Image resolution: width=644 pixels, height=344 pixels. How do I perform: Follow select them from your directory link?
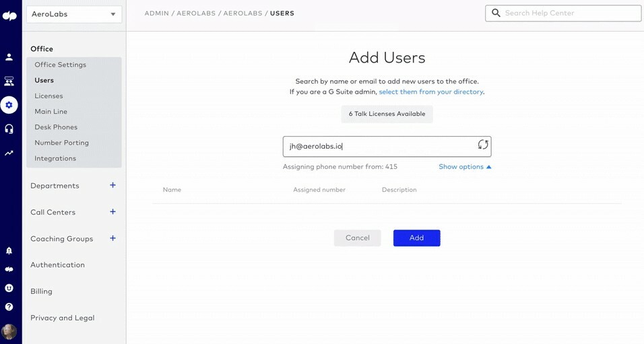pyautogui.click(x=431, y=92)
